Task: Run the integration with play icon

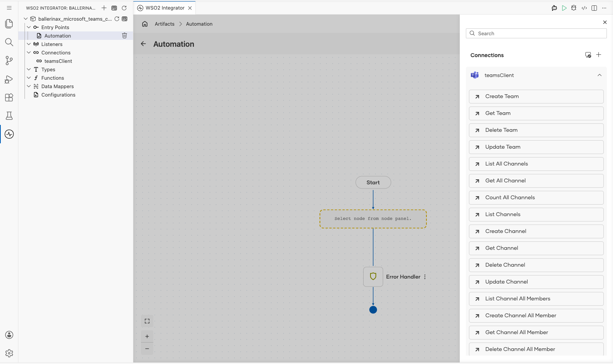Action: click(x=564, y=8)
